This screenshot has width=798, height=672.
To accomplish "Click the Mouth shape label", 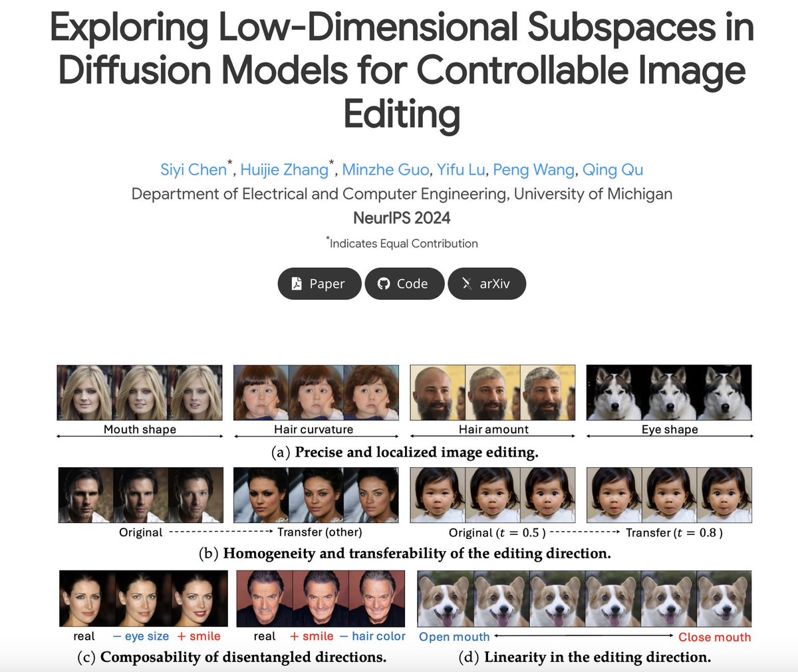I will click(x=140, y=429).
